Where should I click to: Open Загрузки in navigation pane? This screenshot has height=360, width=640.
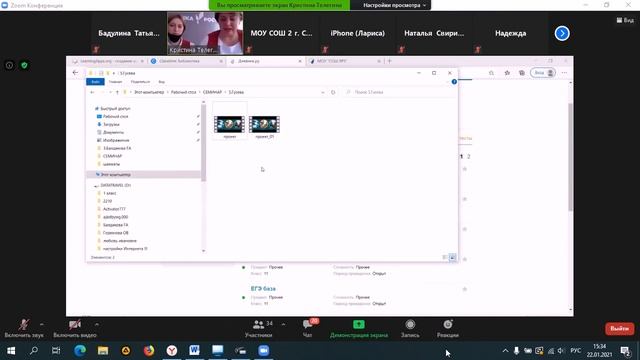tap(111, 124)
